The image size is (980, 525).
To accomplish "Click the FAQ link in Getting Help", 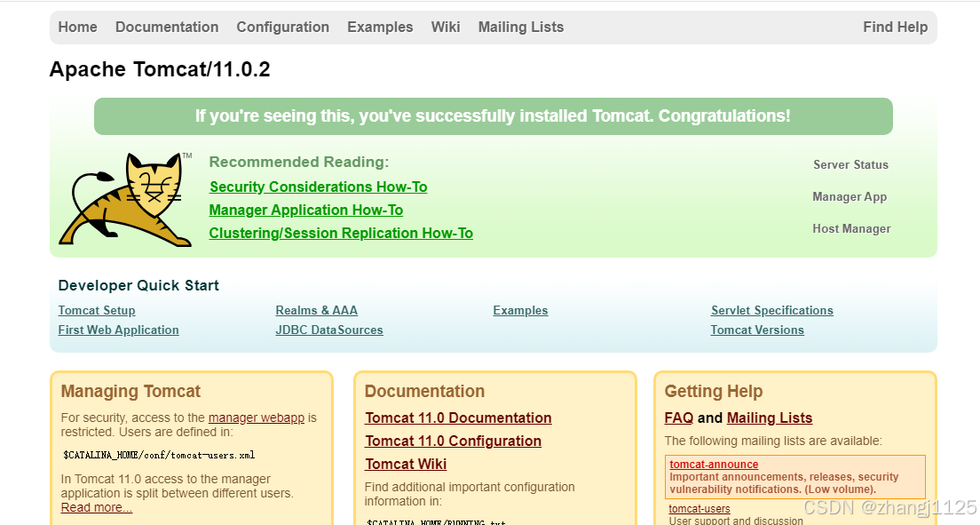I will tap(679, 418).
